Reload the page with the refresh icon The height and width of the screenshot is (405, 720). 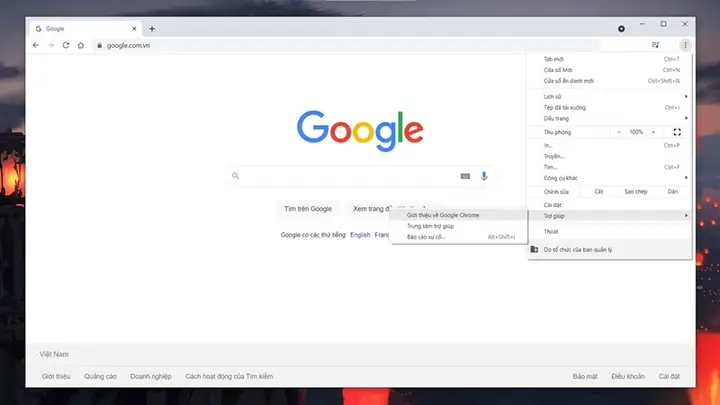point(66,45)
